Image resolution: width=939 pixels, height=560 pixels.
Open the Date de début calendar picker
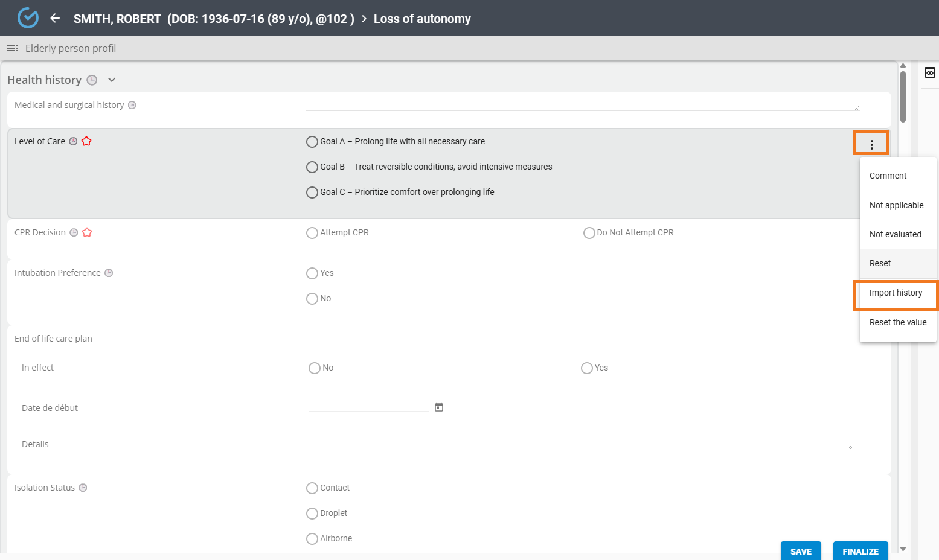click(x=439, y=407)
